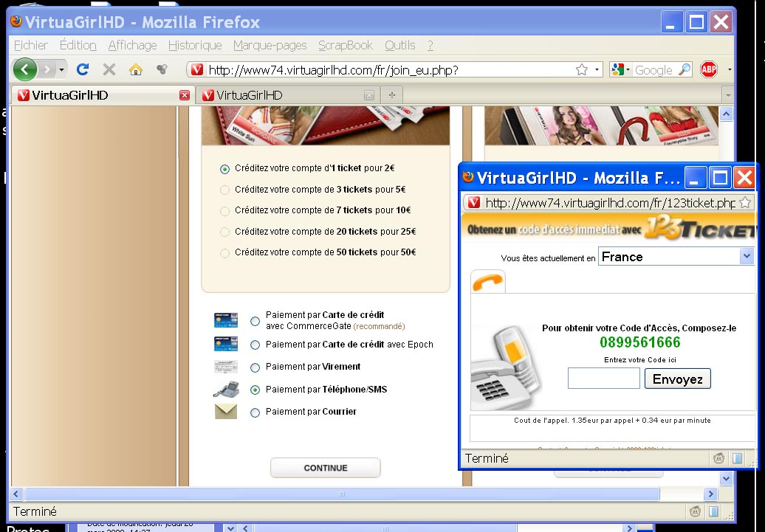Click the vertical scrollbar up arrow

tap(726, 114)
